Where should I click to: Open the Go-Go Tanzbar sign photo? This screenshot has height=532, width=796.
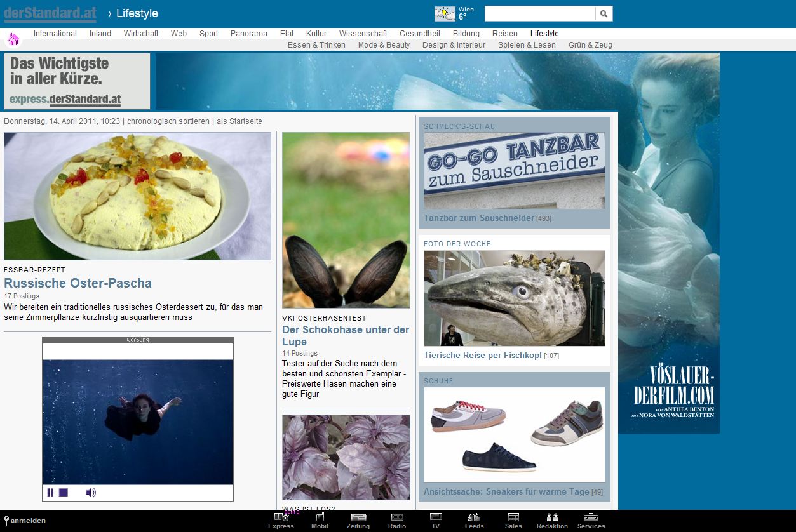515,171
